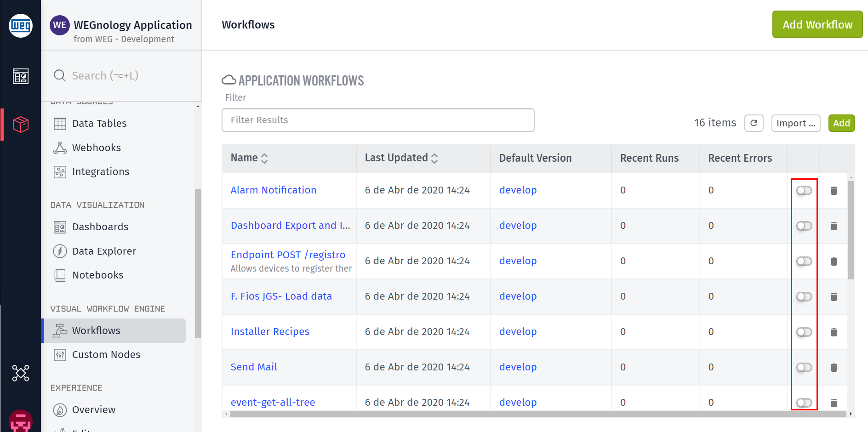
Task: Enable the event-get-all-tree workflow
Action: click(804, 403)
